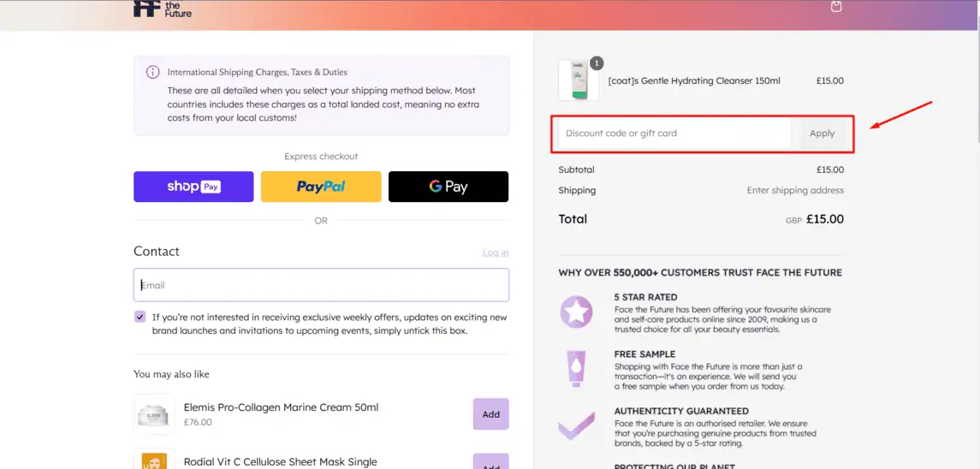Click the Elemis Pro-Collagen Marine Cream 50ml name
Screen dimensions: 980x469
(x=282, y=407)
